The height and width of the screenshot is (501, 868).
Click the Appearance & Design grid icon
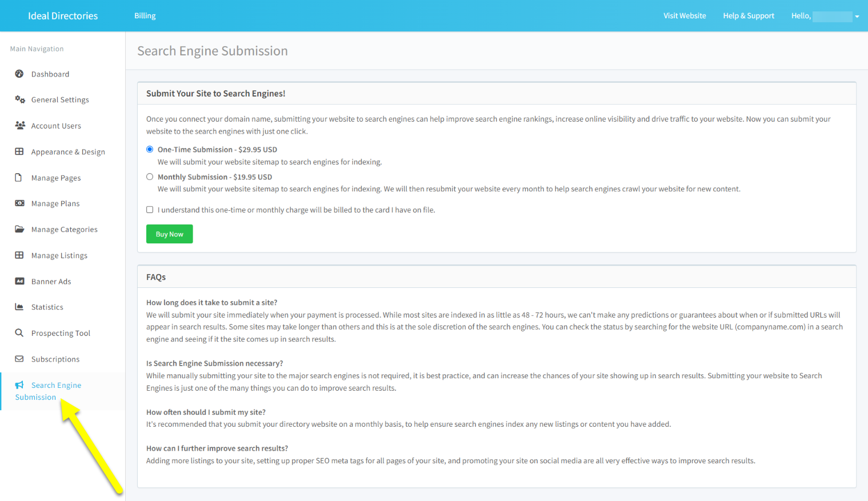tap(19, 151)
